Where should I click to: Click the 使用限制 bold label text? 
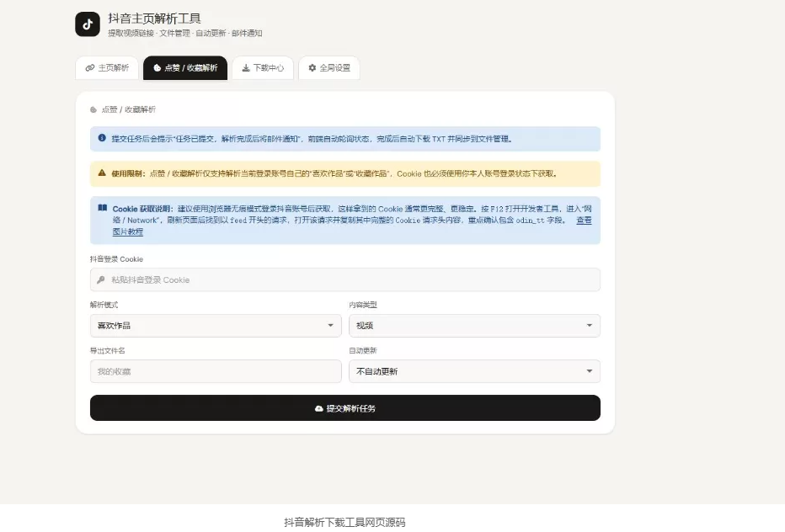point(128,173)
